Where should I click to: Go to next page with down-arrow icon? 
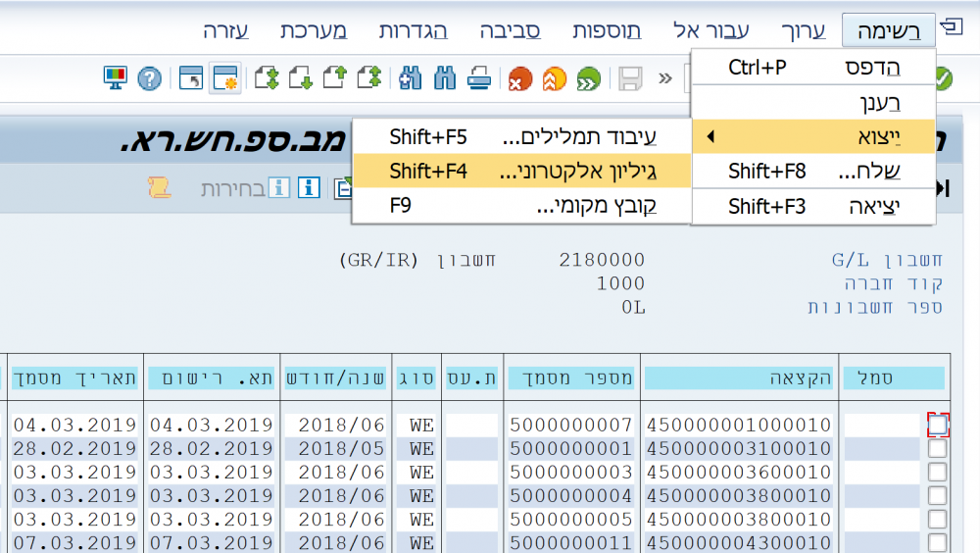pyautogui.click(x=301, y=78)
